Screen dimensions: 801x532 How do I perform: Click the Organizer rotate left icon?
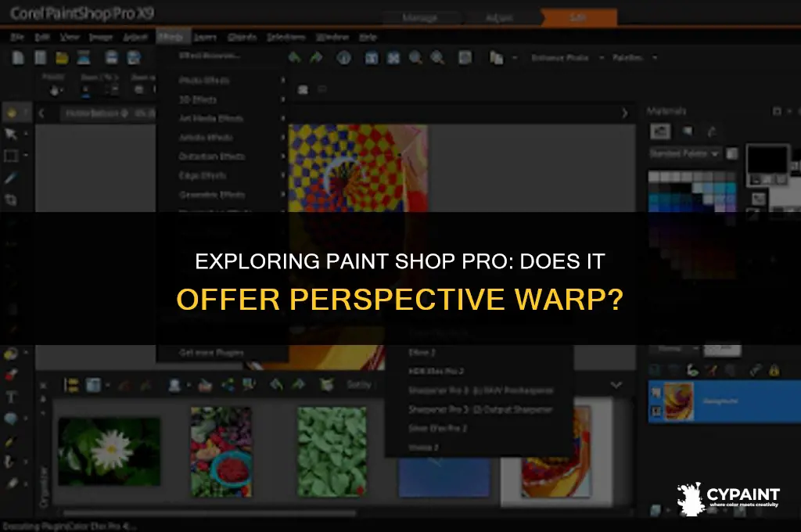(x=276, y=384)
